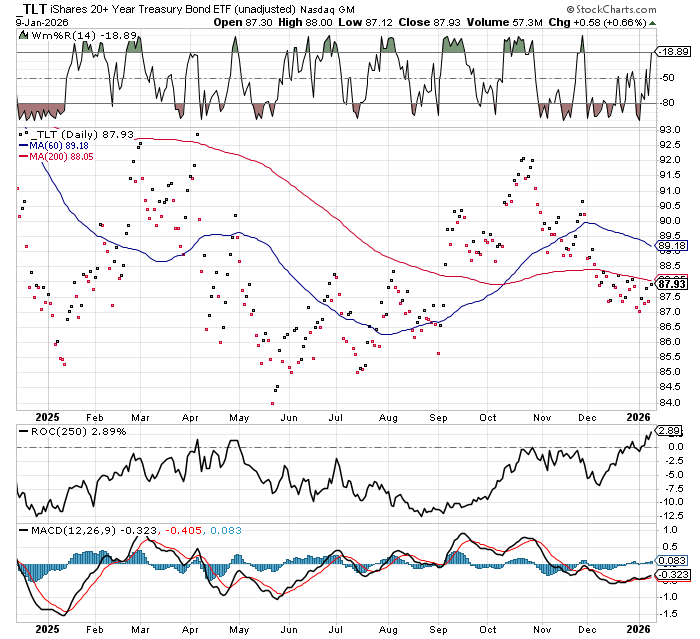The image size is (700, 639).
Task: Click the ROC 2.89 value tag
Action: 668,430
